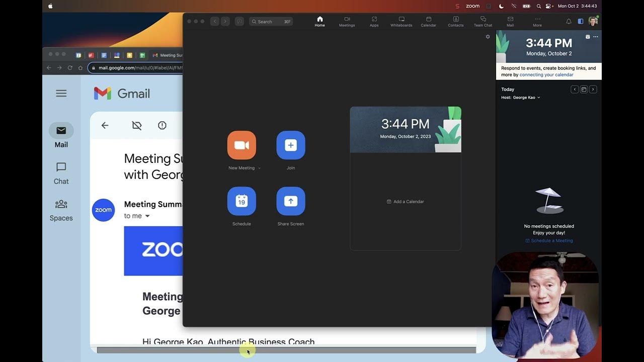This screenshot has height=362, width=644.
Task: Switch to the Home tab in Zoom
Action: pos(320,22)
